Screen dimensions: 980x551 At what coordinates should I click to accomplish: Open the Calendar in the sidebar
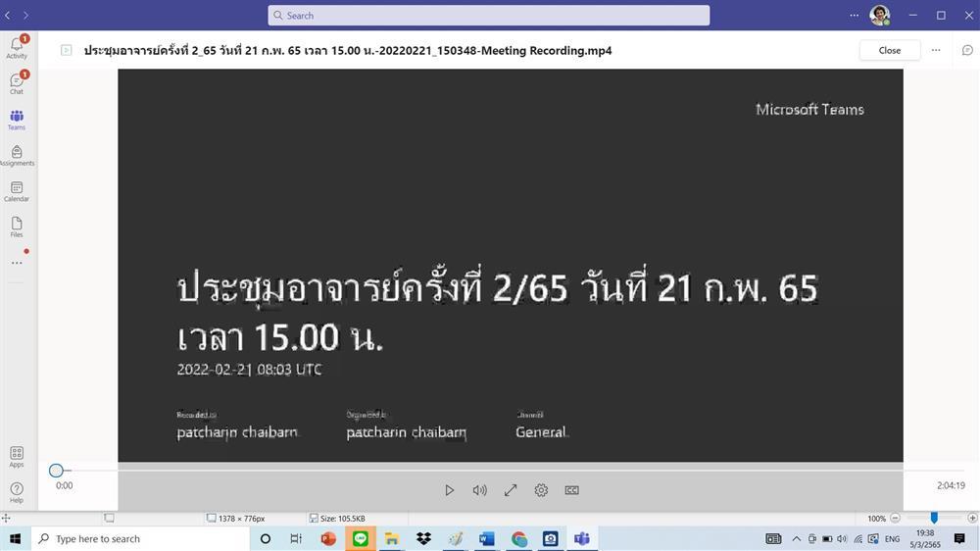(17, 191)
